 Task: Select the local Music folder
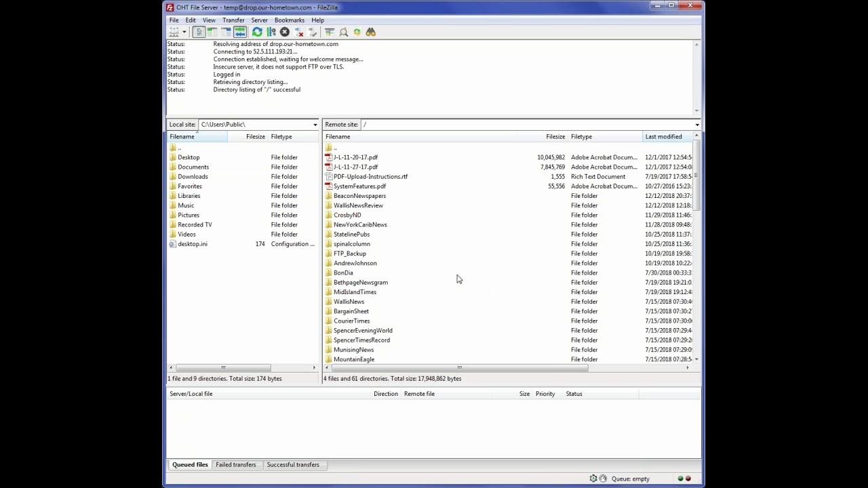186,205
